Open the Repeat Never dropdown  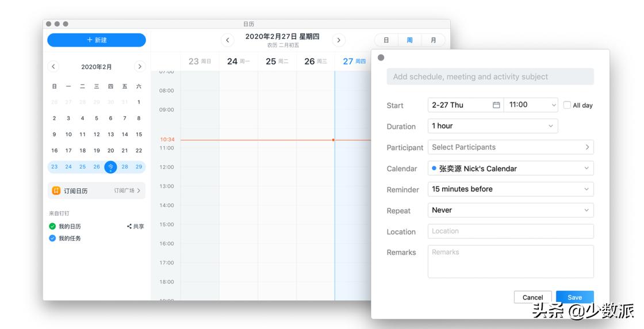coord(511,211)
